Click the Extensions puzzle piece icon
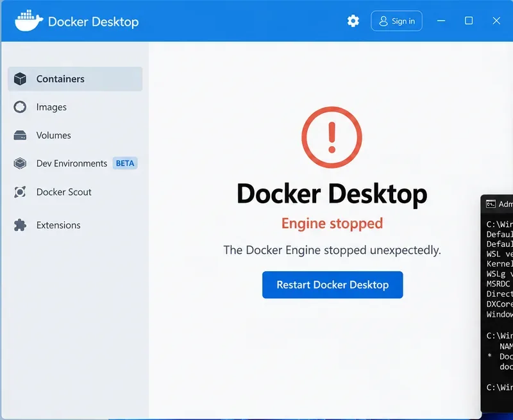513x420 pixels. click(20, 225)
